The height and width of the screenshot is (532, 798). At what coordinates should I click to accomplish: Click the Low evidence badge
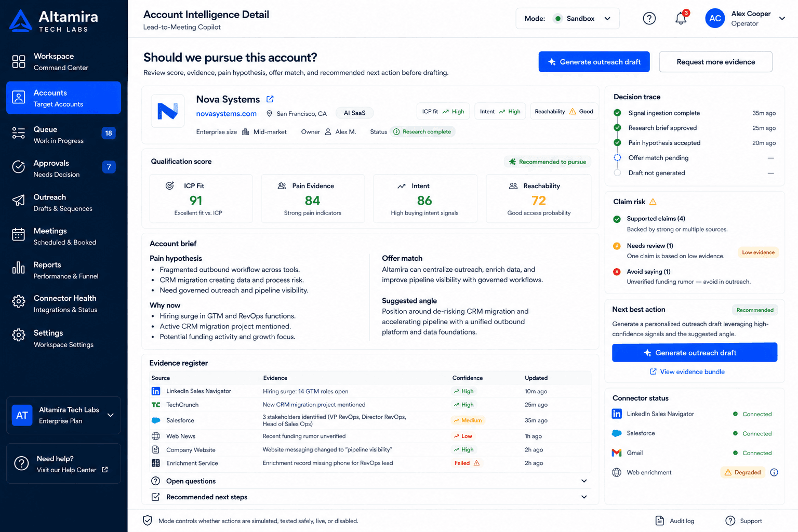click(x=758, y=252)
